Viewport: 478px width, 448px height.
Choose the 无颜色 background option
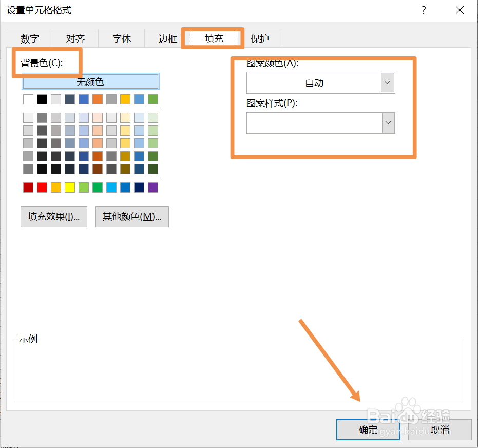[90, 82]
